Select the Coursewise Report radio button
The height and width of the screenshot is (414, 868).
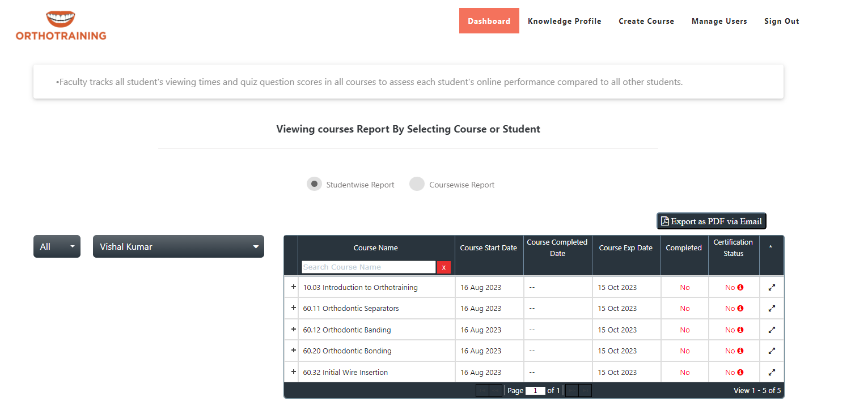point(417,184)
